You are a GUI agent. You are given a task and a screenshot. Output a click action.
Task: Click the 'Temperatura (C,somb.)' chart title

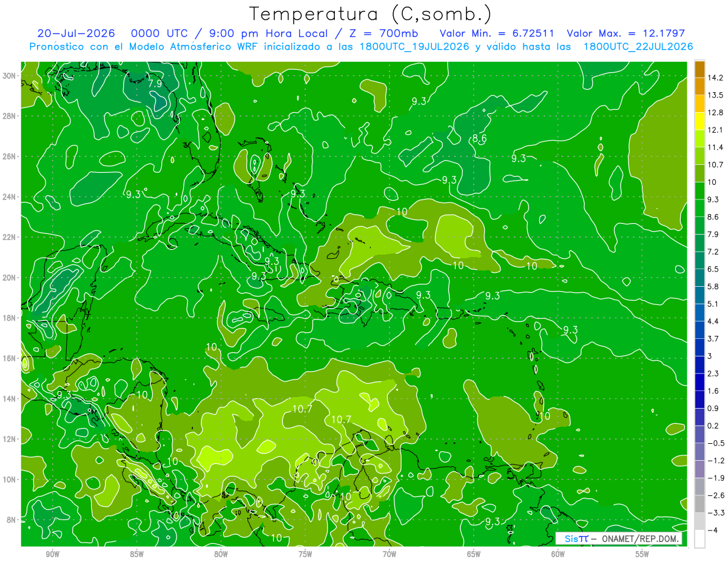371,14
